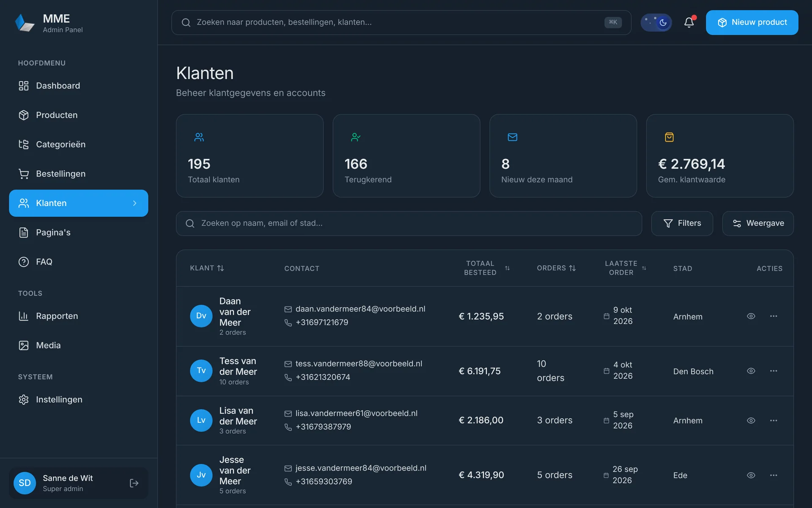This screenshot has height=508, width=812.
Task: Click the Jv avatar of Jesse
Action: [x=201, y=475]
